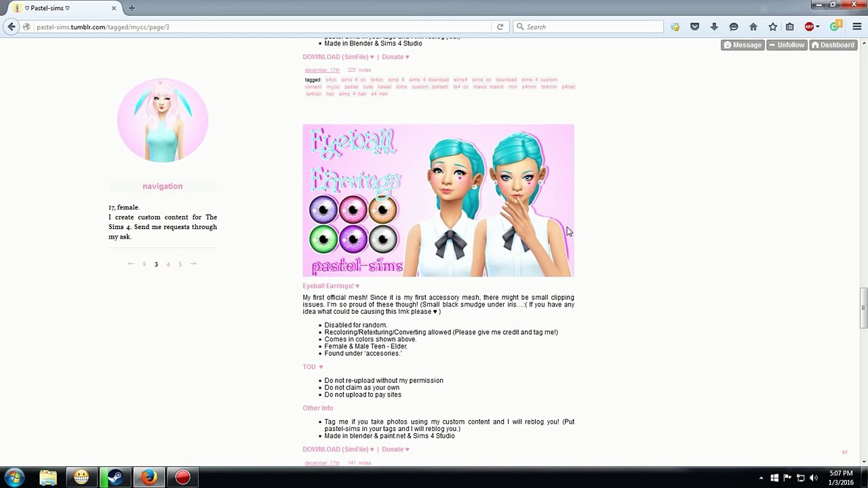
Task: Click the first extension icon beside the search box
Action: coord(675,27)
